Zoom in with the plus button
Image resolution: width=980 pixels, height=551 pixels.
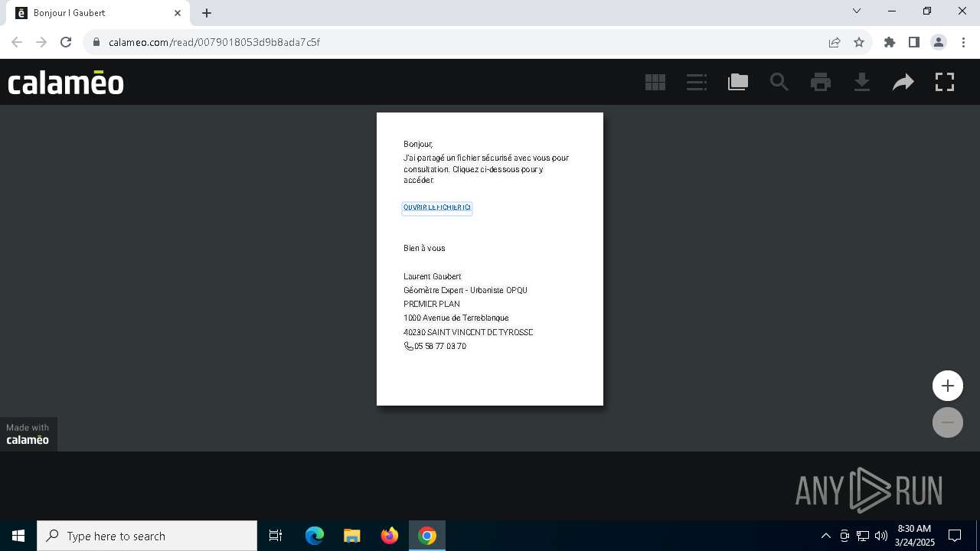point(948,386)
